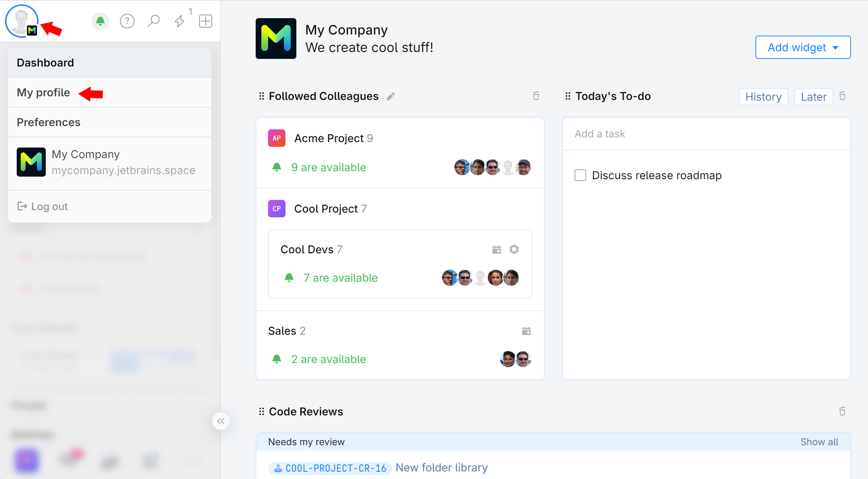Open Preferences from the menu
The height and width of the screenshot is (479, 868).
49,122
